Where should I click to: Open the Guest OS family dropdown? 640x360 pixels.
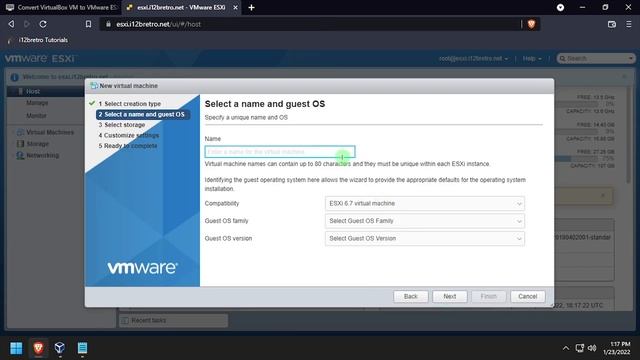(x=424, y=221)
